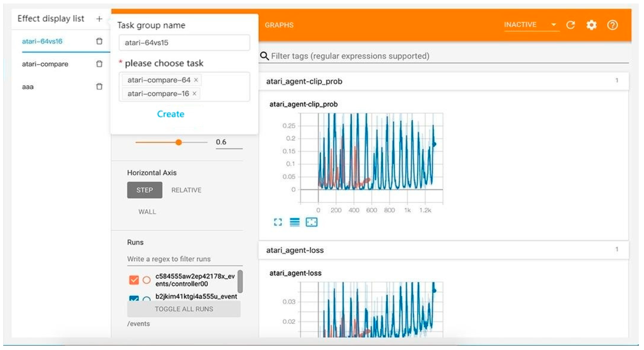Image resolution: width=644 pixels, height=350 pixels.
Task: Click the plus icon to add effect display
Action: (99, 19)
